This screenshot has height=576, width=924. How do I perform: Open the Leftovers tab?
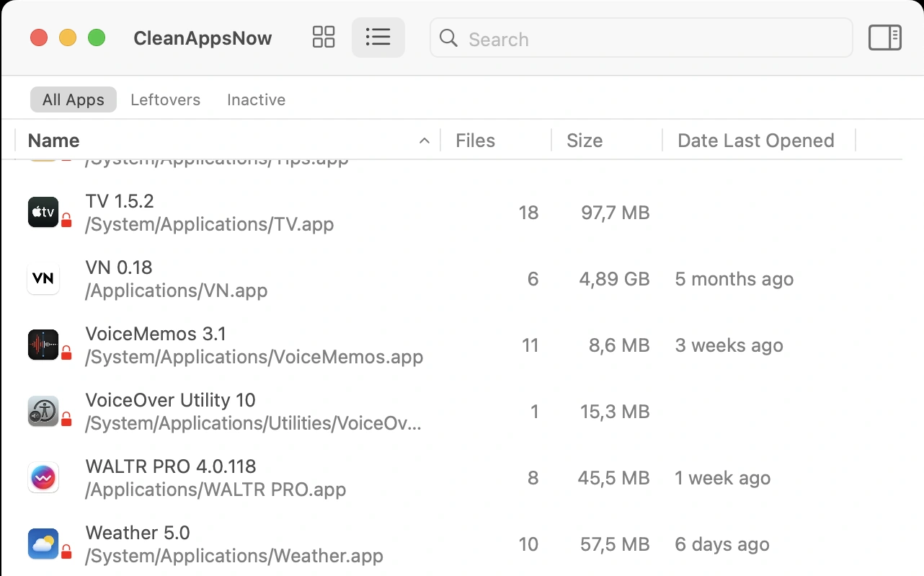[166, 99]
